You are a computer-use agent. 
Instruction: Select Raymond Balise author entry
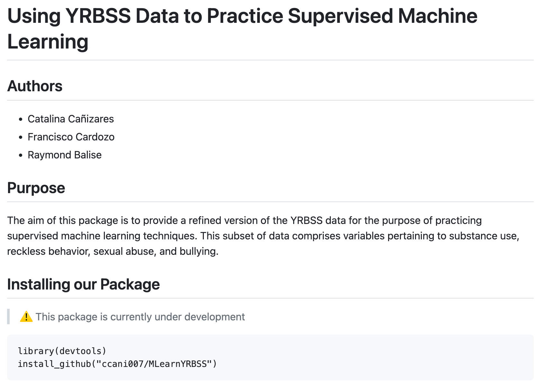(65, 155)
